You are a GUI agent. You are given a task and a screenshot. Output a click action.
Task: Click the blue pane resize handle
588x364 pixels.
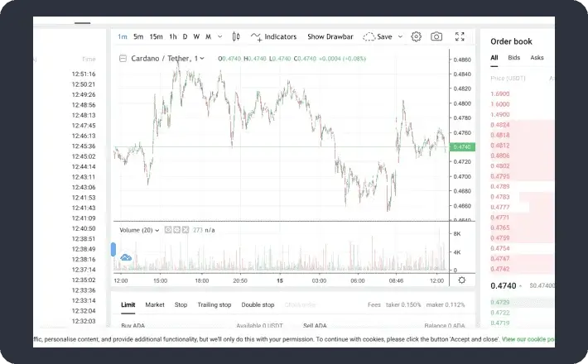pyautogui.click(x=113, y=249)
